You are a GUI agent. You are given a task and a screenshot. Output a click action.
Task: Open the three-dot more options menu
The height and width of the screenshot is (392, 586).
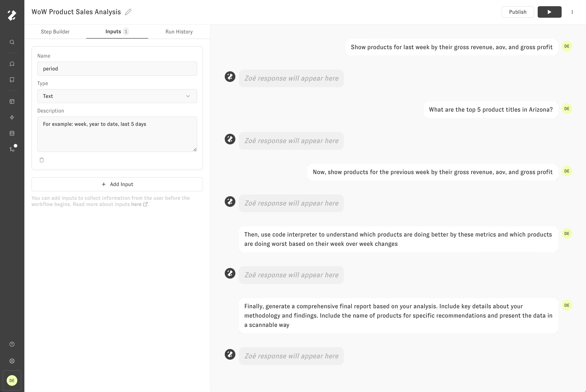click(572, 12)
